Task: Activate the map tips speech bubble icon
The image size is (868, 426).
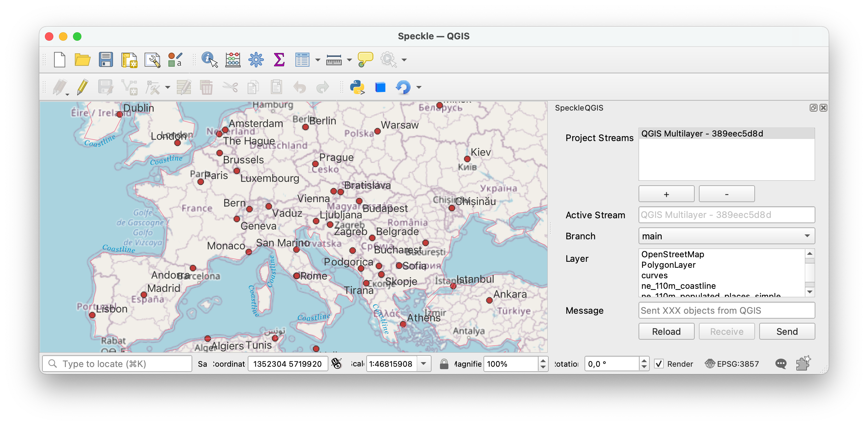Action: (365, 60)
